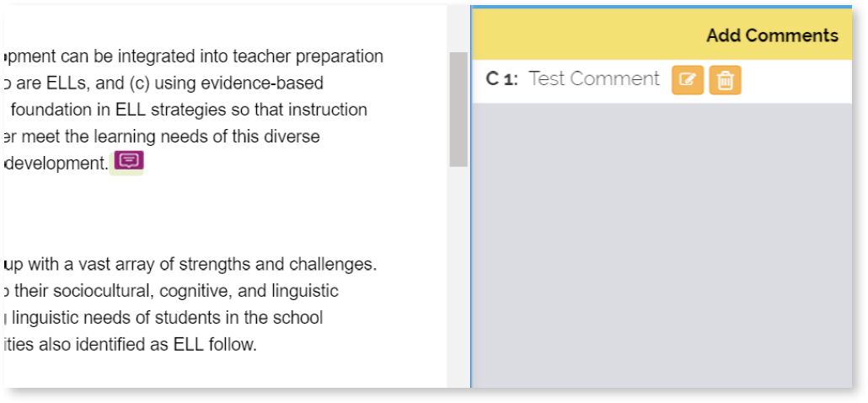Click the document's vertical scrollbar thumb
Viewport: 868px width, 403px height.
(458, 110)
